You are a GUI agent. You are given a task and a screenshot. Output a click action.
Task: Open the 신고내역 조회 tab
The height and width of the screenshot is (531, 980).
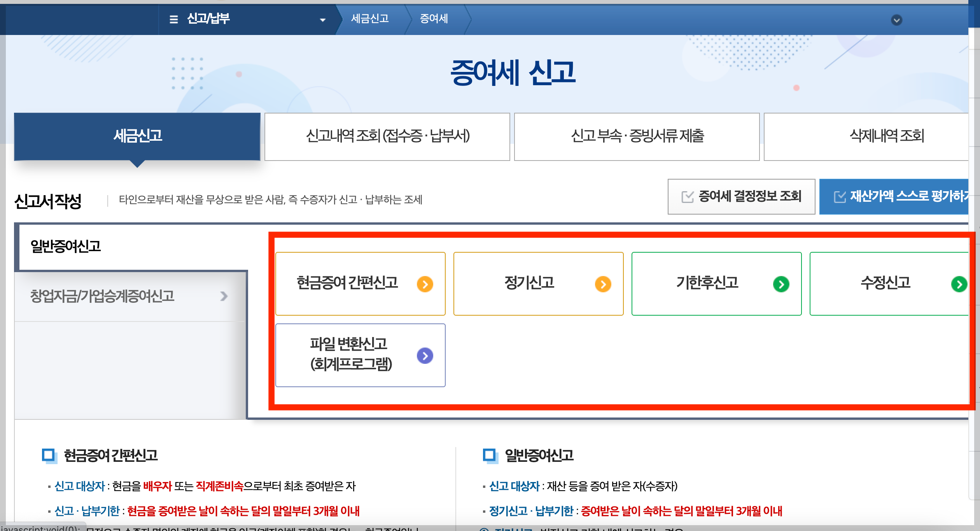click(387, 136)
